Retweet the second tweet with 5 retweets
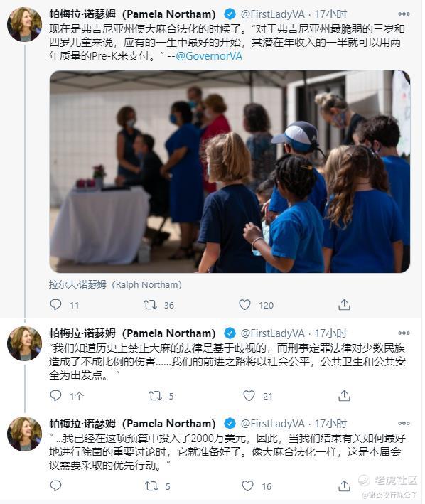 [x=155, y=396]
